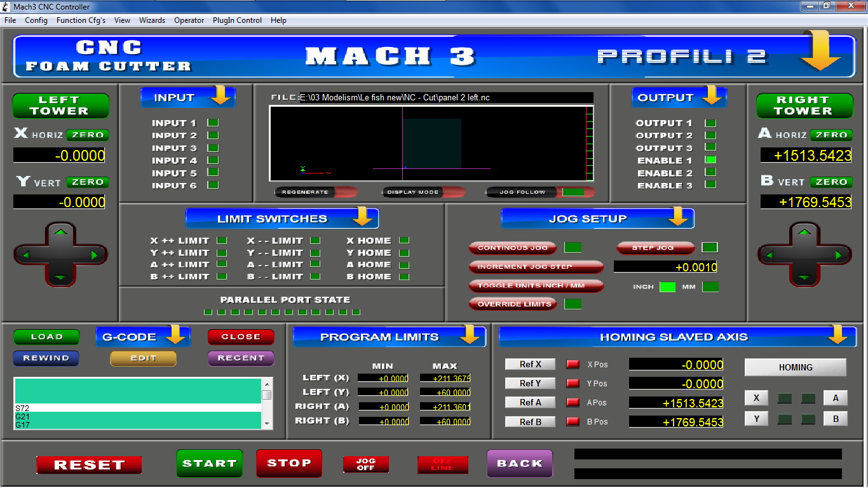
Task: Expand the Program Limits arrow
Action: click(470, 335)
